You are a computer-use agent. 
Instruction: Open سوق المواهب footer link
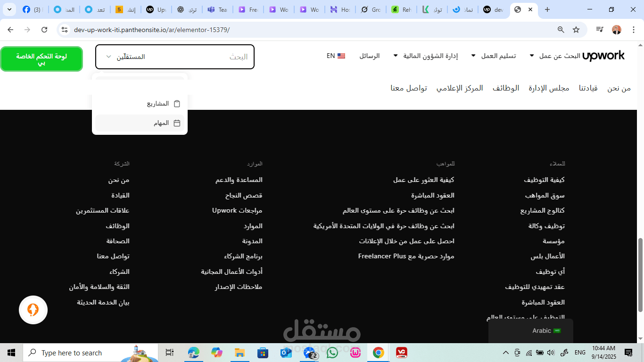(x=545, y=195)
